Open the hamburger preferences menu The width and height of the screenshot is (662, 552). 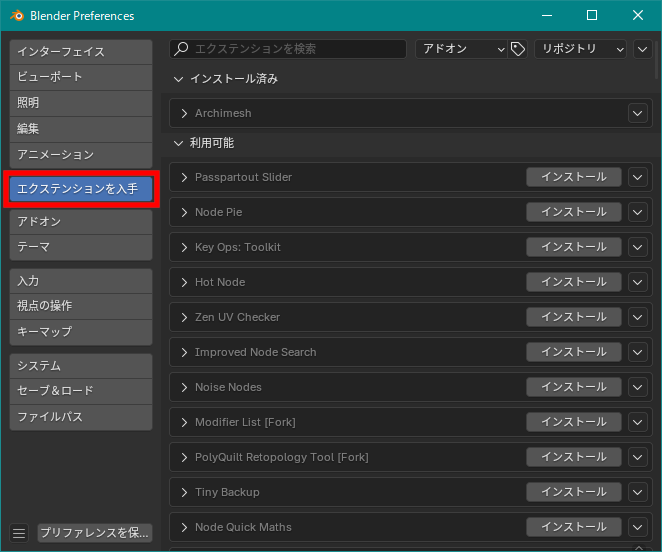(x=19, y=533)
